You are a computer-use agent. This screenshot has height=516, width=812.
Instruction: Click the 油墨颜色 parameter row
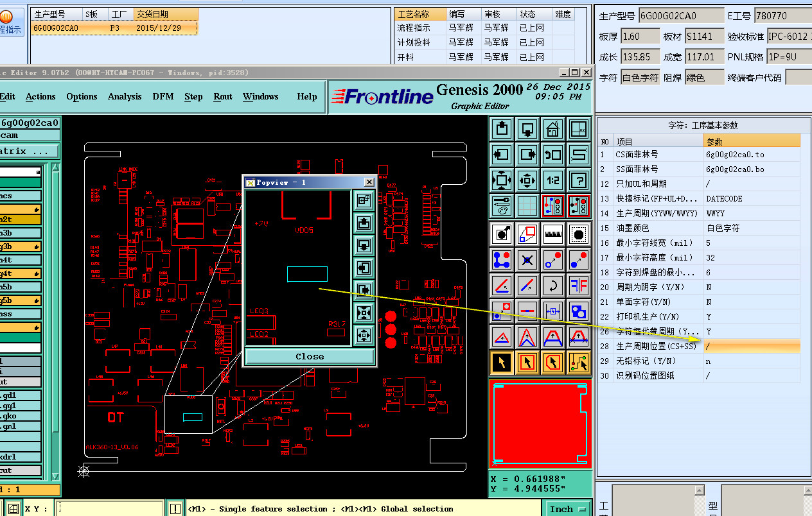coord(699,228)
